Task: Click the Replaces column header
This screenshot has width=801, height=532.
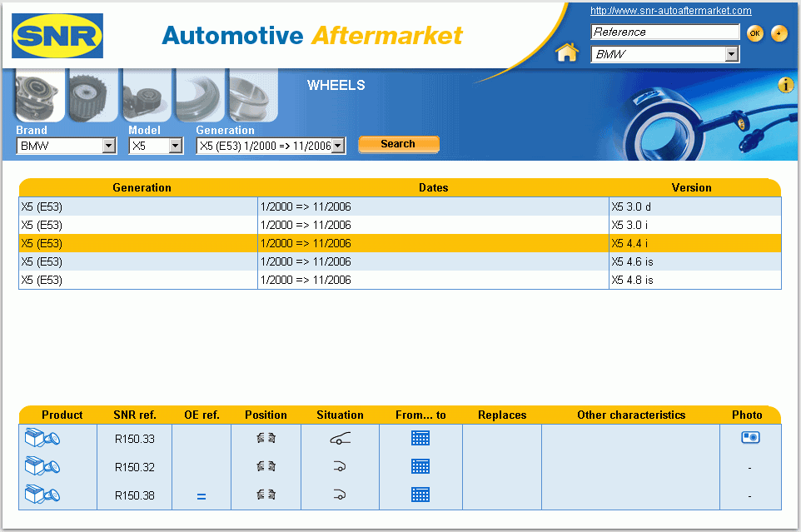Action: point(502,415)
